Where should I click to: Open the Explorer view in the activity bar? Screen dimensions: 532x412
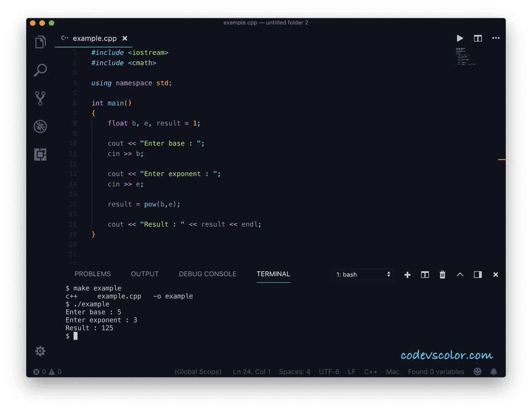pyautogui.click(x=40, y=42)
